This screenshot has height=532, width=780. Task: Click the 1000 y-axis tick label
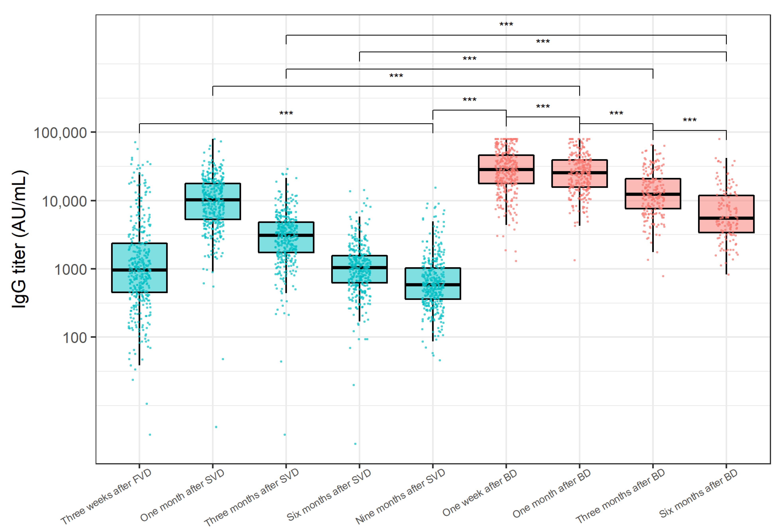pos(71,269)
